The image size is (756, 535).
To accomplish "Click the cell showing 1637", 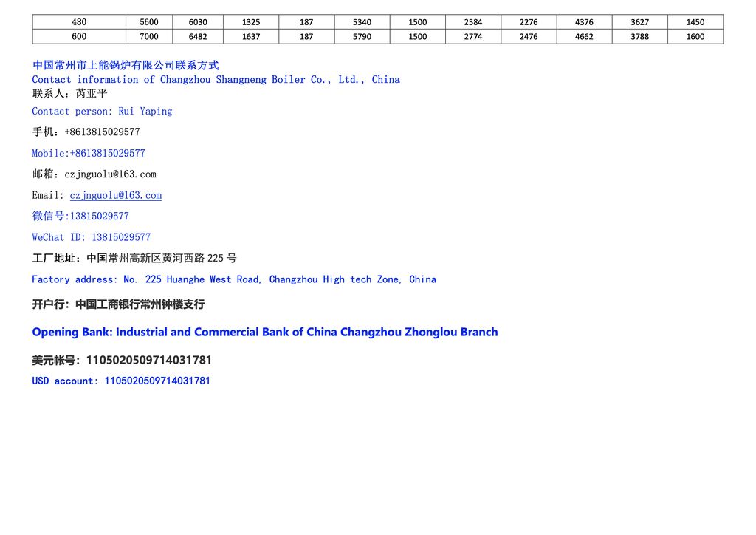I will (251, 36).
